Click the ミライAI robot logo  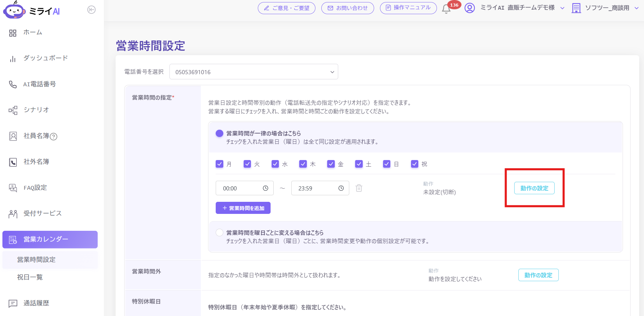coord(14,10)
